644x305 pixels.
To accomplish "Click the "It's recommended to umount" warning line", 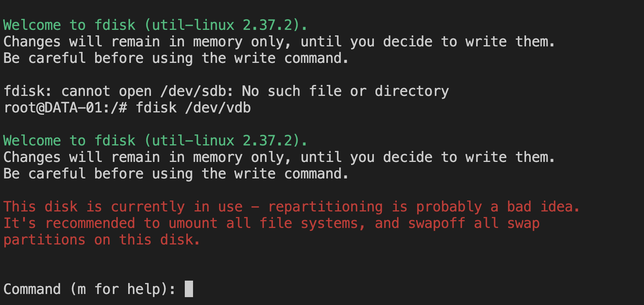I will tap(110, 223).
